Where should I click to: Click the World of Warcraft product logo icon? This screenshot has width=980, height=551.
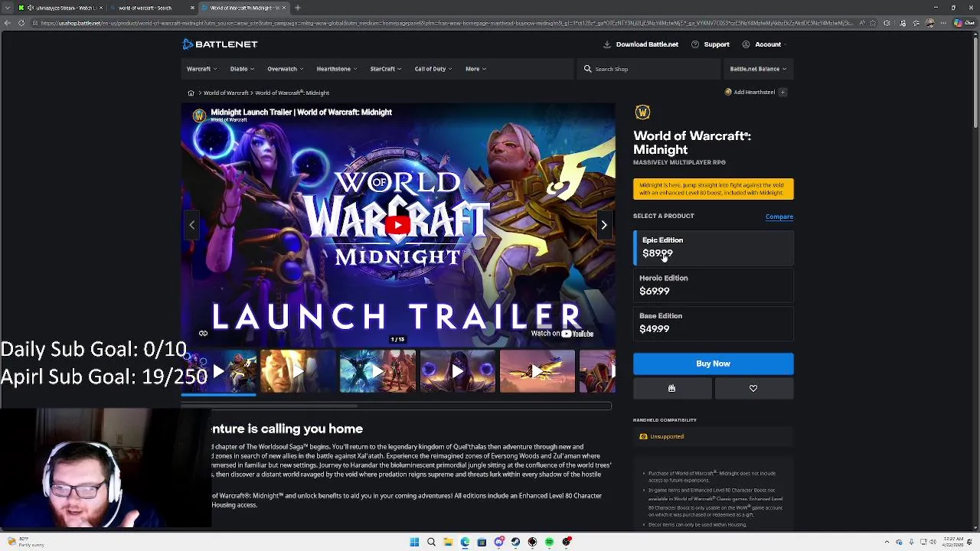point(642,112)
